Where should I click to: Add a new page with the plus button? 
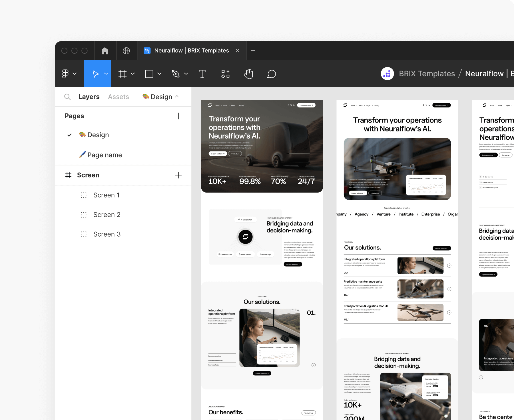pyautogui.click(x=178, y=116)
